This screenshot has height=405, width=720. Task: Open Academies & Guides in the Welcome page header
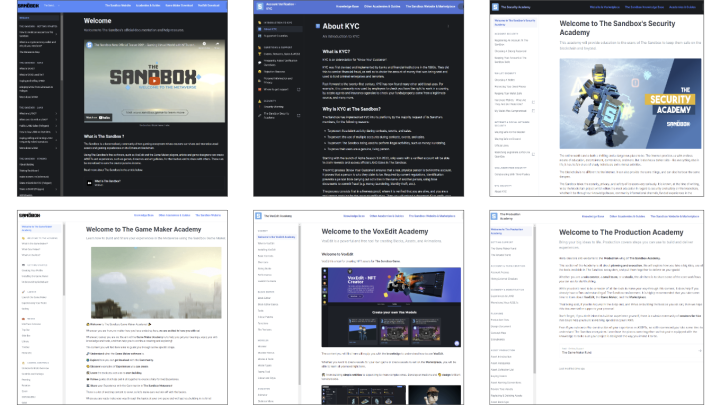tap(148, 6)
